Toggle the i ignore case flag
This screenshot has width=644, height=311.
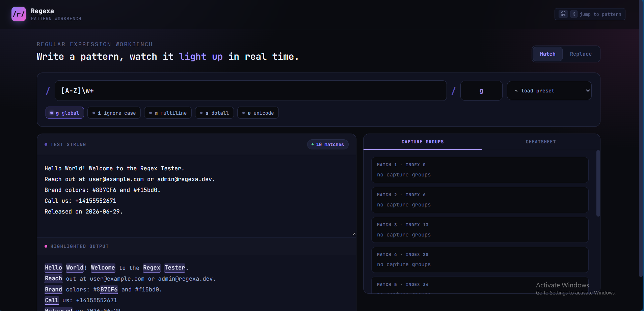coord(114,113)
